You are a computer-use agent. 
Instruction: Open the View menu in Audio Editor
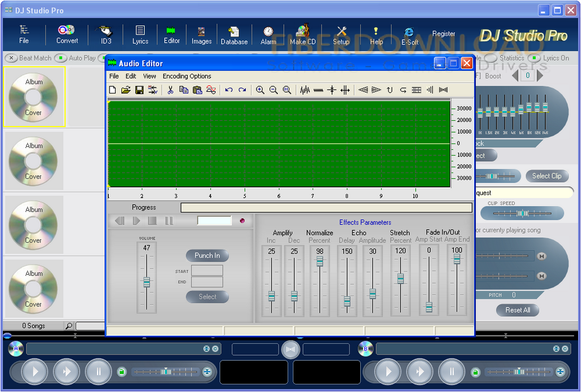pyautogui.click(x=149, y=76)
